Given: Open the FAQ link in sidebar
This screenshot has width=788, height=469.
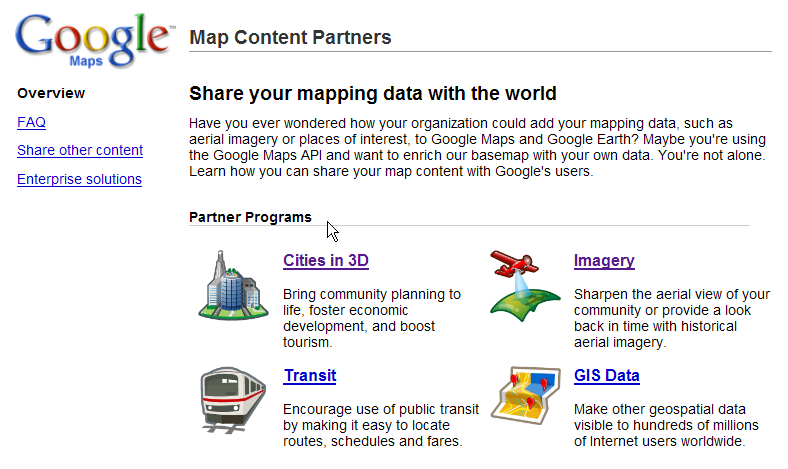Looking at the screenshot, I should coord(31,122).
